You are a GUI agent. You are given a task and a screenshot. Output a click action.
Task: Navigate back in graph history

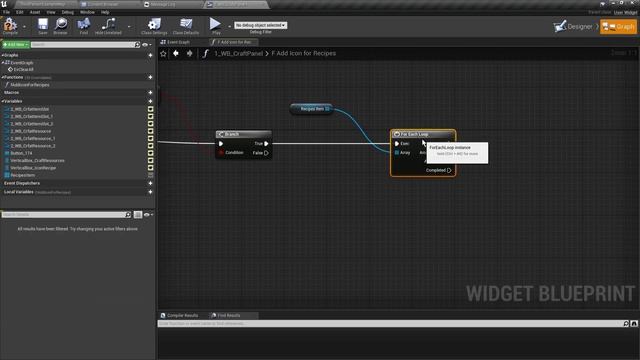[176, 53]
